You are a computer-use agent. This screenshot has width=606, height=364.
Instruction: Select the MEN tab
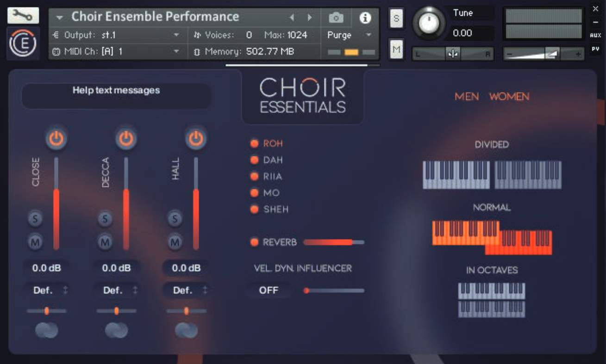(467, 97)
